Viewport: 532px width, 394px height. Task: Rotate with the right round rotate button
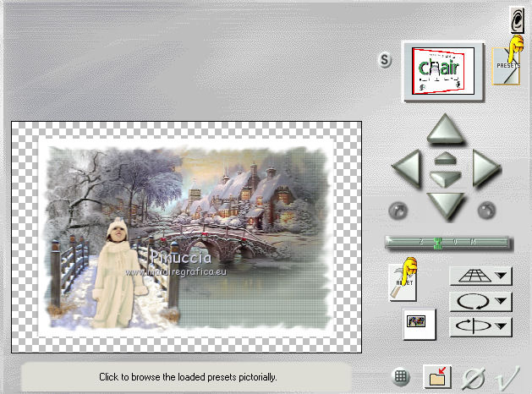[486, 211]
